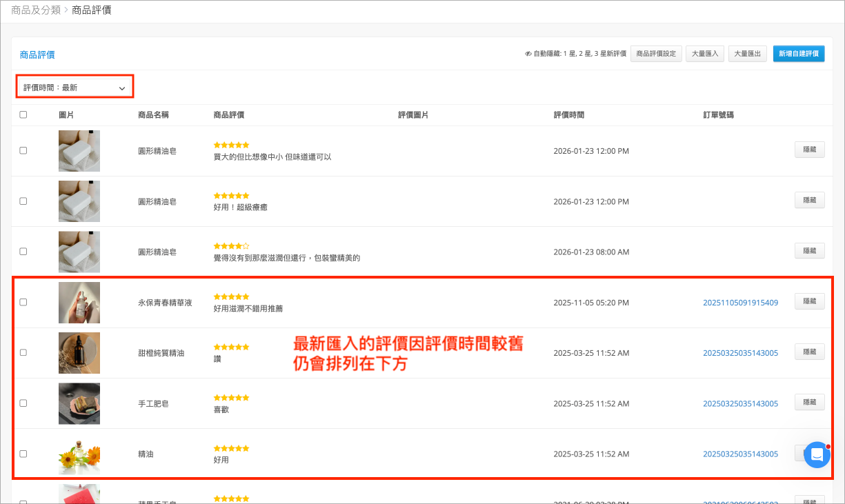Tick the checkbox for 甜橙純質精油 row
Screen dimensions: 845x504
pos(23,352)
